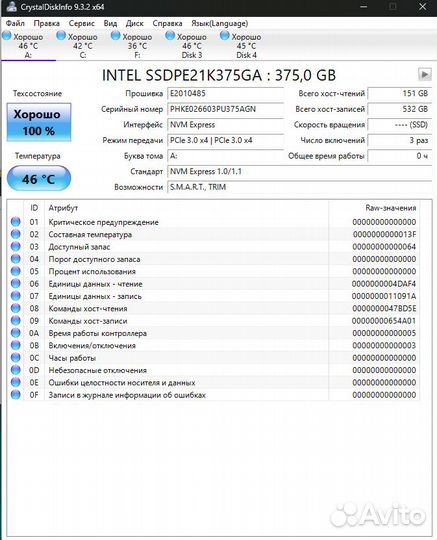Click the 46 °C temperature button
Viewport: 437px width, 540px height.
coord(39,178)
